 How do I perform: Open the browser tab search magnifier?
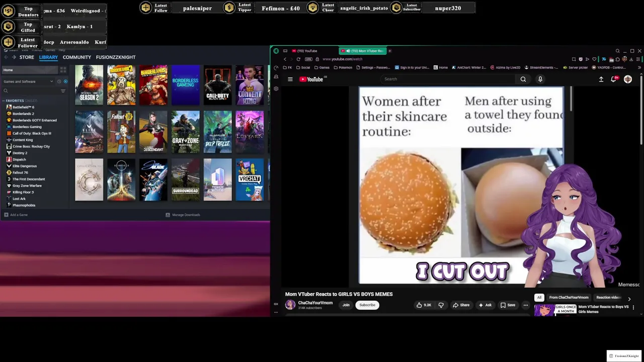click(x=617, y=51)
